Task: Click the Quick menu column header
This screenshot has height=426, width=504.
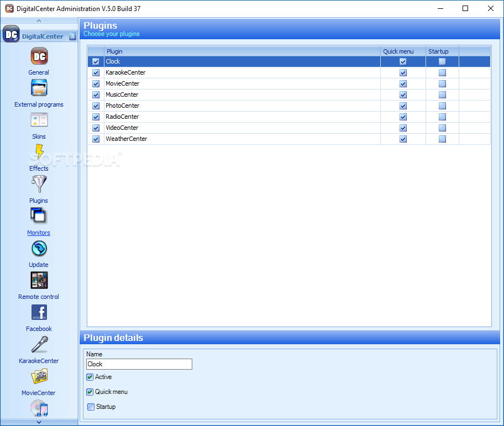Action: tap(403, 51)
